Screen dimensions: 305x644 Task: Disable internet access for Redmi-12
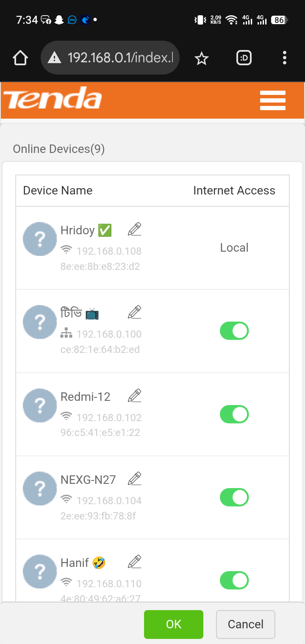tap(234, 414)
